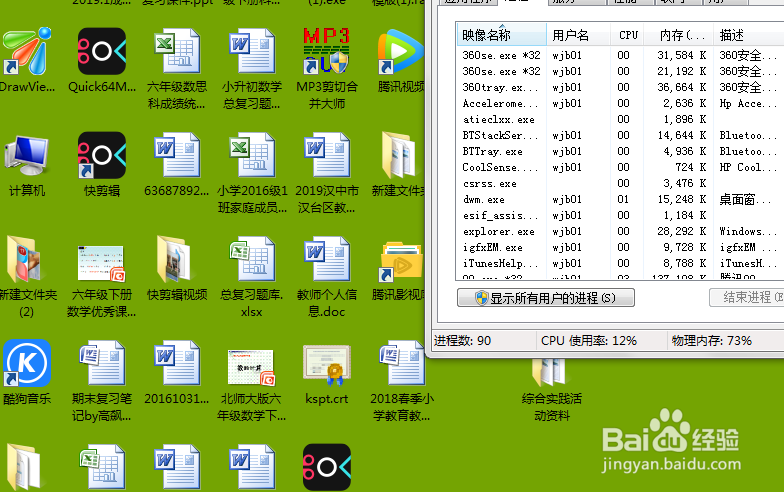Screen dimensions: 784x492
Task: Select the esif_assis... process row
Action: tap(620, 216)
